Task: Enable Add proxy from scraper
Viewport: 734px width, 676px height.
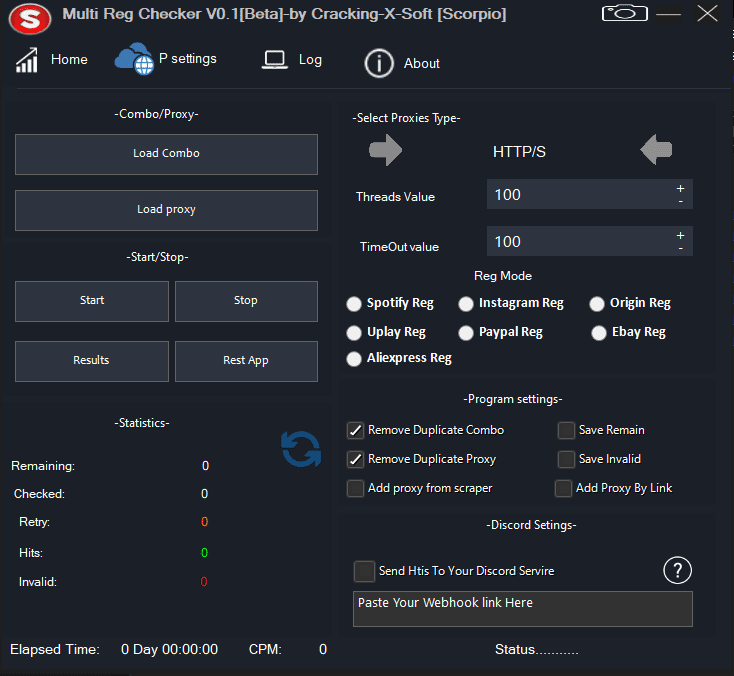Action: pyautogui.click(x=355, y=488)
